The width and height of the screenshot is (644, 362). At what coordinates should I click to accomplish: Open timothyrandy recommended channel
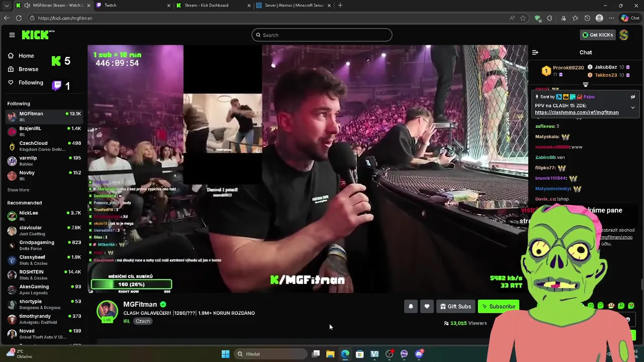[x=44, y=319]
